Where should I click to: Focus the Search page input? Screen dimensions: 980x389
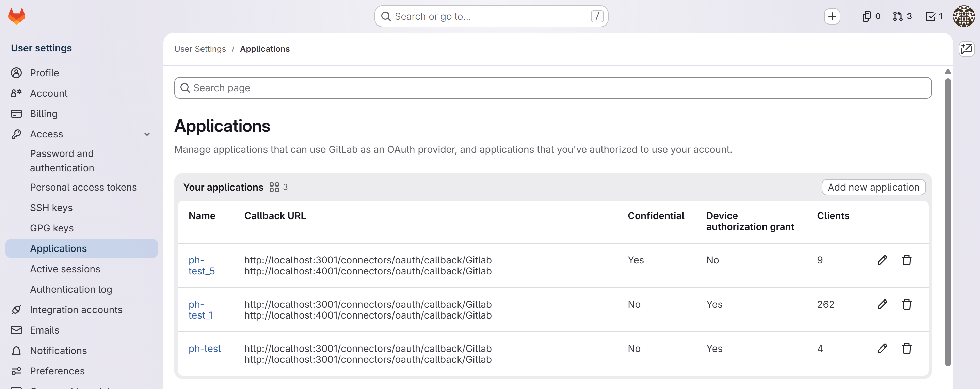point(553,88)
